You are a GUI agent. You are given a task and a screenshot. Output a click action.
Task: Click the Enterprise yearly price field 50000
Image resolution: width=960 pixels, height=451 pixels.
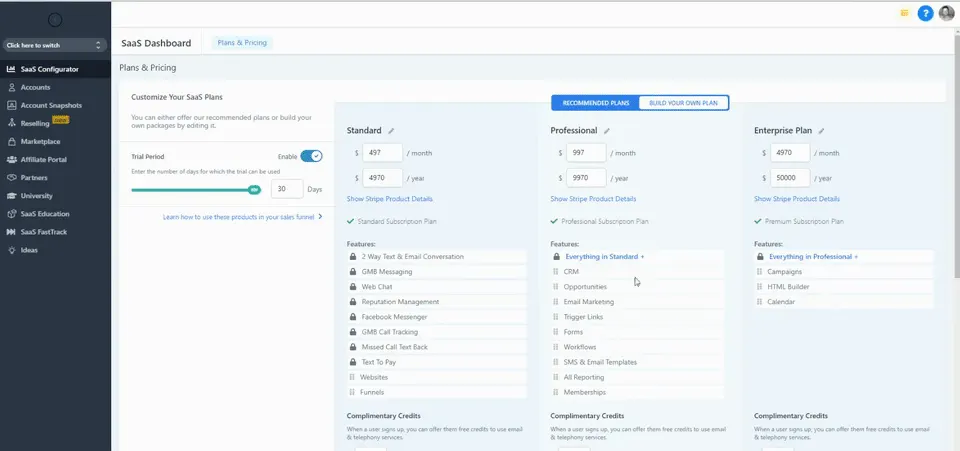click(790, 178)
